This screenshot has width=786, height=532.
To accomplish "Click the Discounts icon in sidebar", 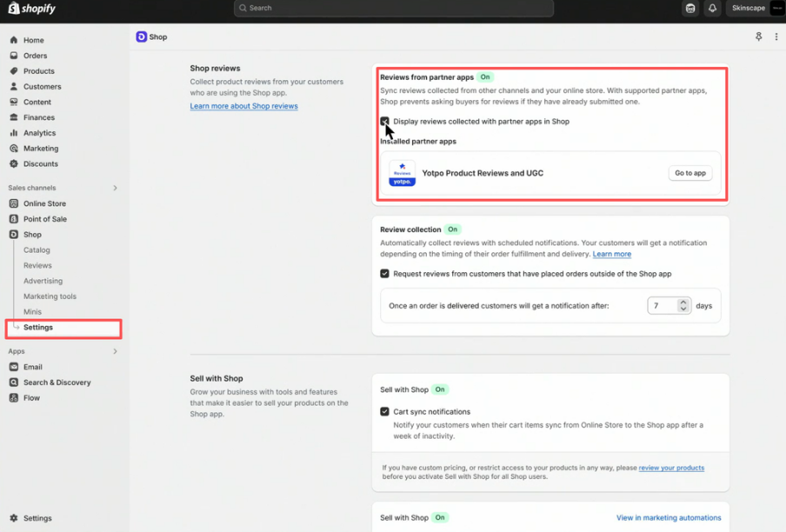I will tap(14, 163).
